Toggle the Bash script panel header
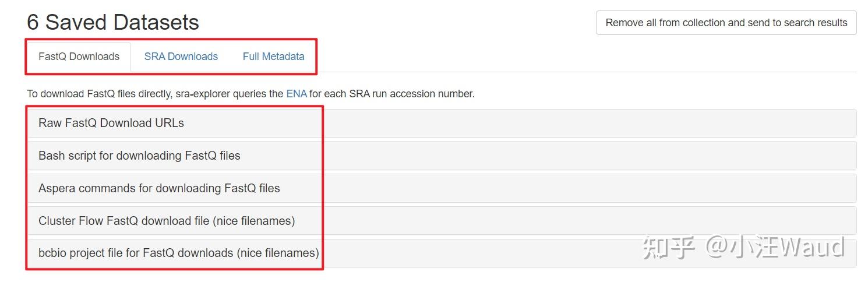This screenshot has width=868, height=282. coord(524,156)
